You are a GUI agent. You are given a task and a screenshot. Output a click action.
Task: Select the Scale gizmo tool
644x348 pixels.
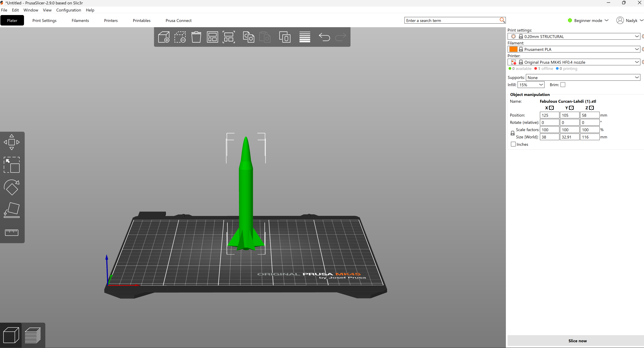click(x=11, y=165)
